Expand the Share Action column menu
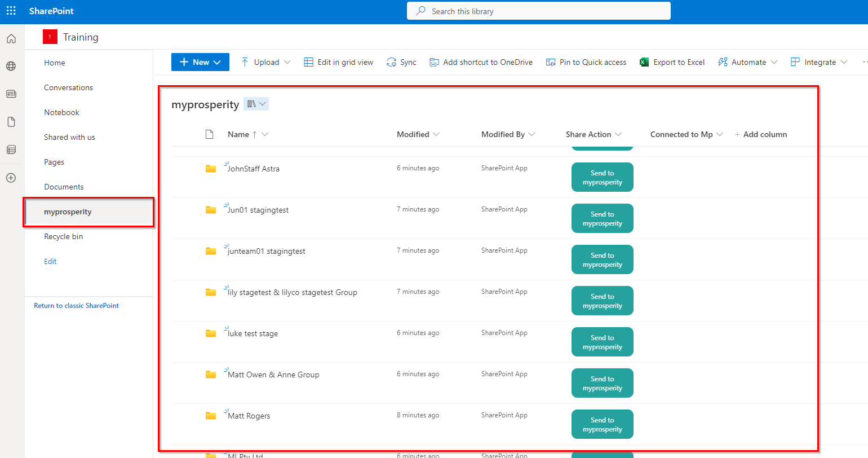The image size is (868, 458). [618, 134]
